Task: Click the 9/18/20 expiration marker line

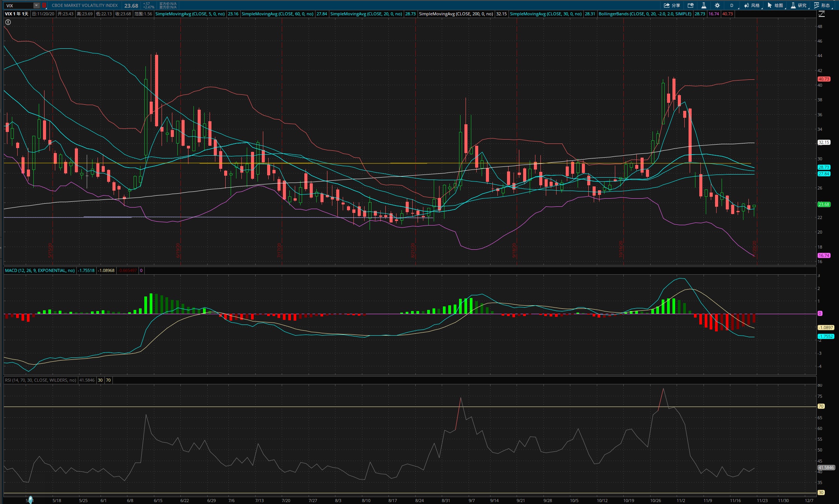Action: coord(517,142)
